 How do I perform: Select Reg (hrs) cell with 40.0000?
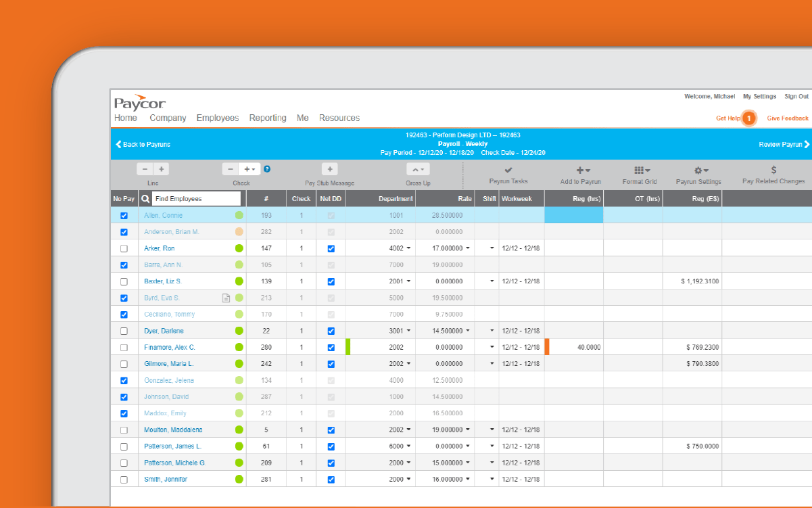coord(574,347)
